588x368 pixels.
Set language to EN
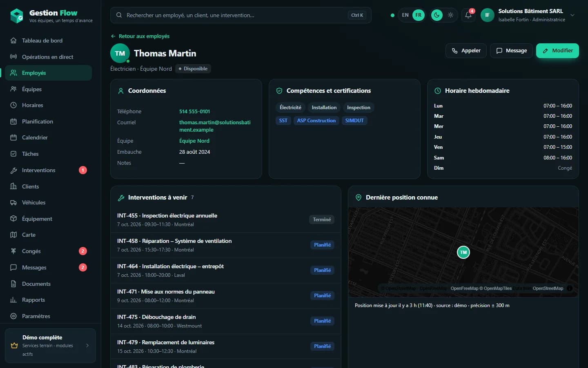click(x=405, y=15)
